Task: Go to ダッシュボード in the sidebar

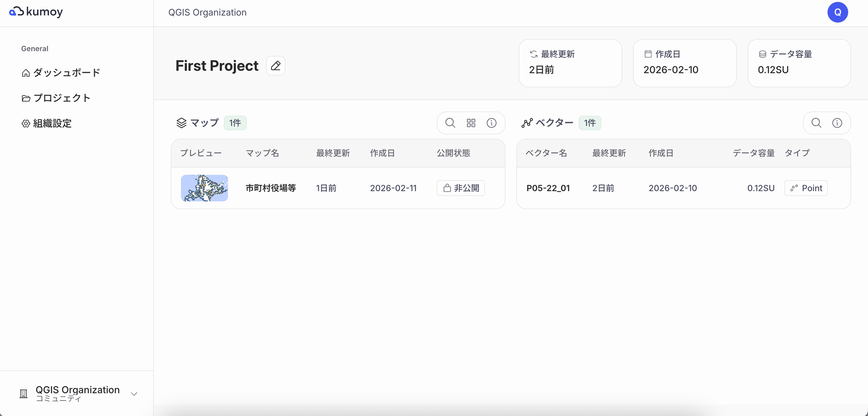Action: point(67,72)
